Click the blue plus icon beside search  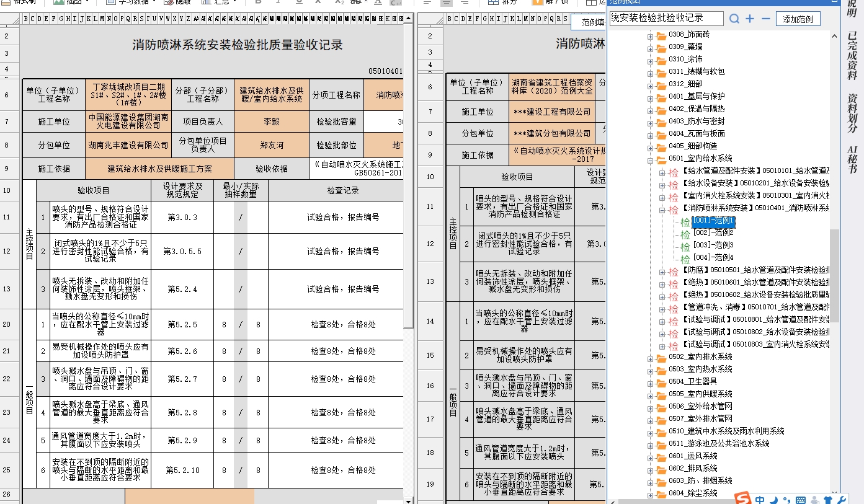[x=750, y=19]
